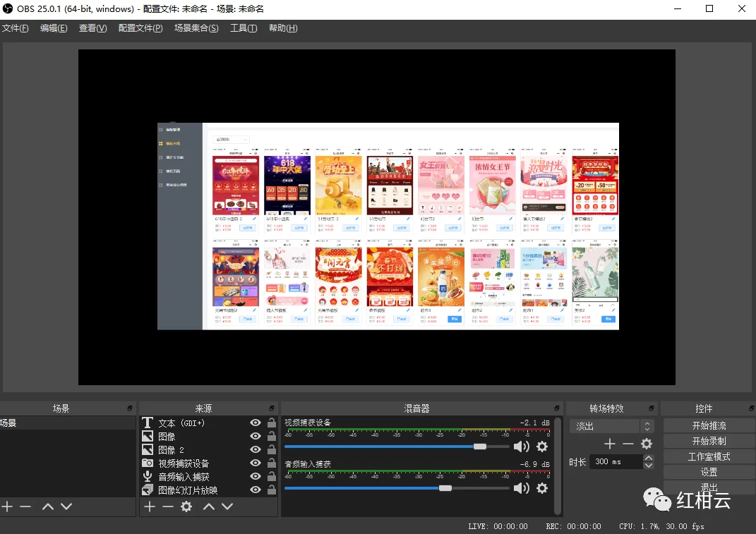
Task: Click the 300 ms duration field
Action: point(616,462)
